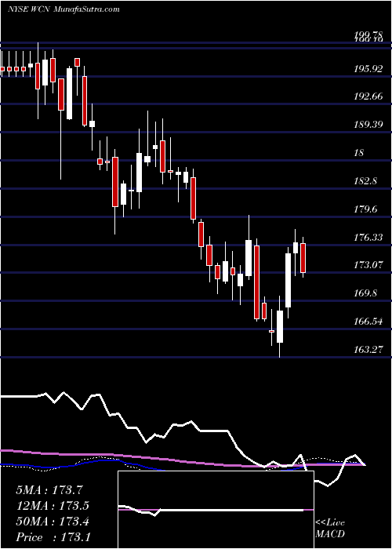This screenshot has height=549, width=392.
Task: Click the 192.66 price level label
Action: tap(368, 96)
